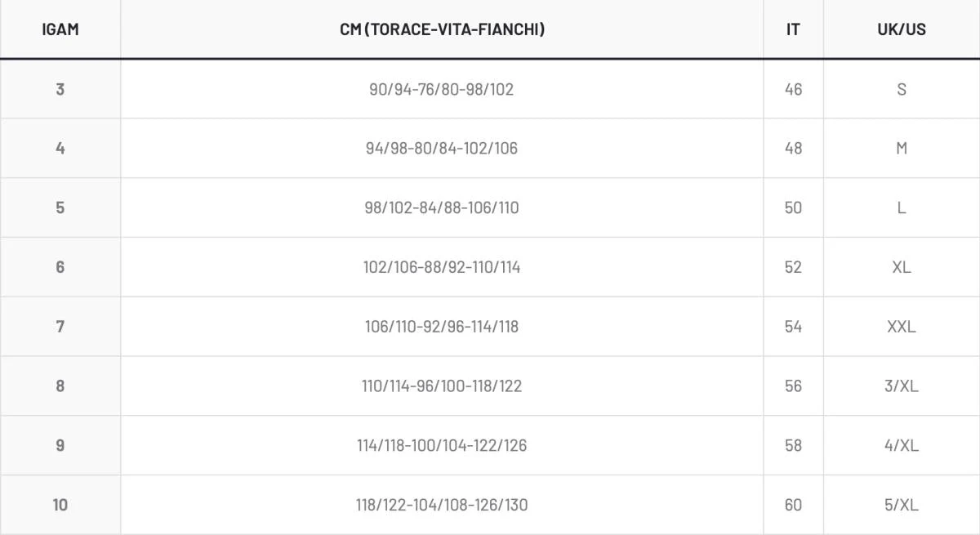Select the UK/US size M cell
This screenshot has width=980, height=535.
[x=901, y=148]
